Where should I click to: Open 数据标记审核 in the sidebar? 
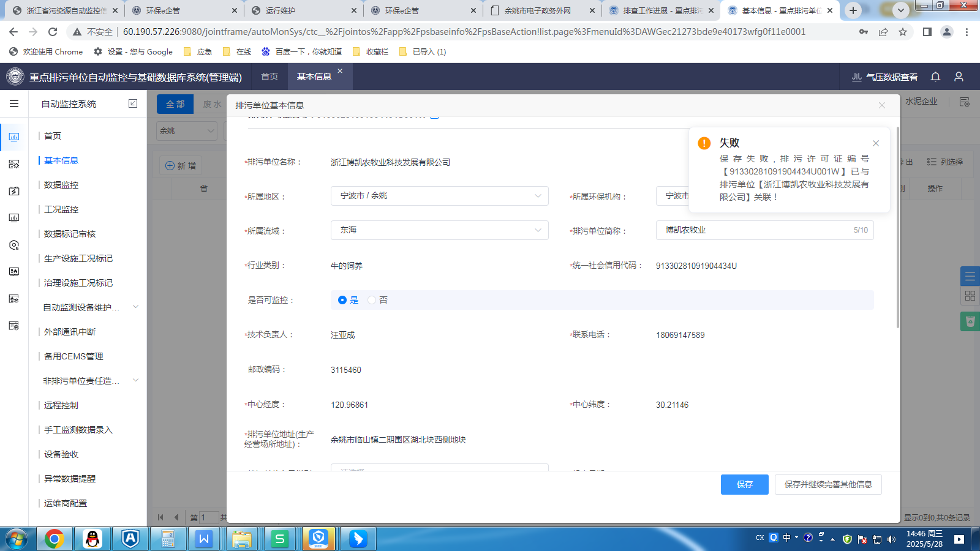[x=70, y=234]
